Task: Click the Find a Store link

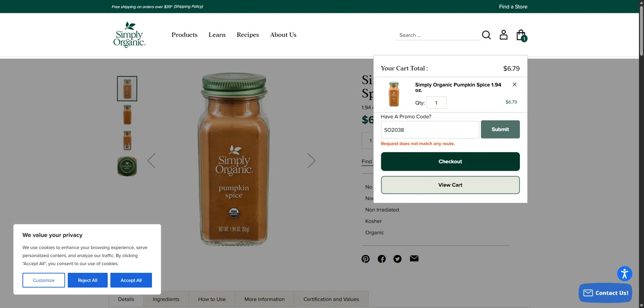Action: tap(513, 6)
